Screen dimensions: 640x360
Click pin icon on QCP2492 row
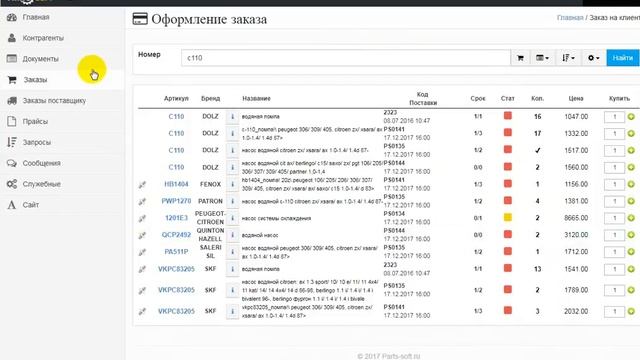(142, 236)
